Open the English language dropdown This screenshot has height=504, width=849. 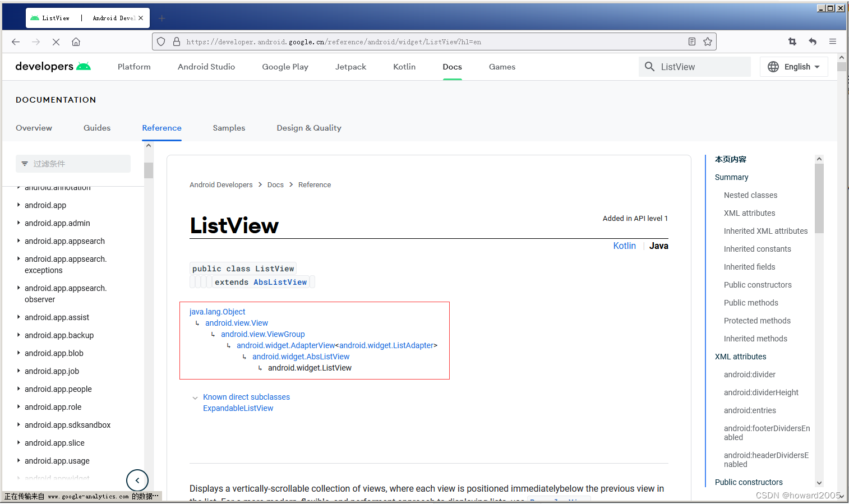(x=793, y=67)
